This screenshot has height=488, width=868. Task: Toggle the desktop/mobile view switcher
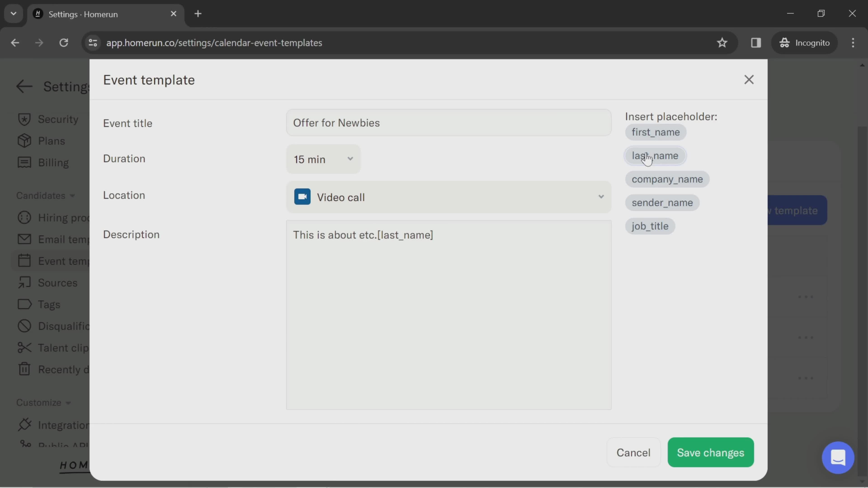(x=755, y=42)
